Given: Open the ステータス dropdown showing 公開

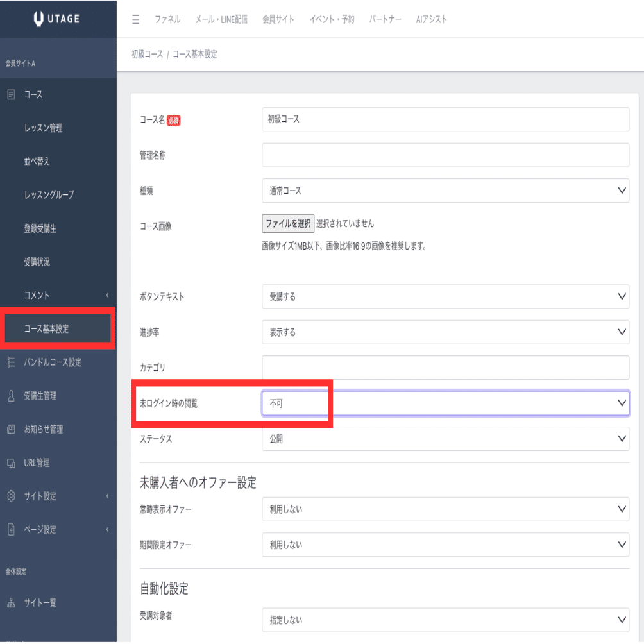Looking at the screenshot, I should click(445, 439).
